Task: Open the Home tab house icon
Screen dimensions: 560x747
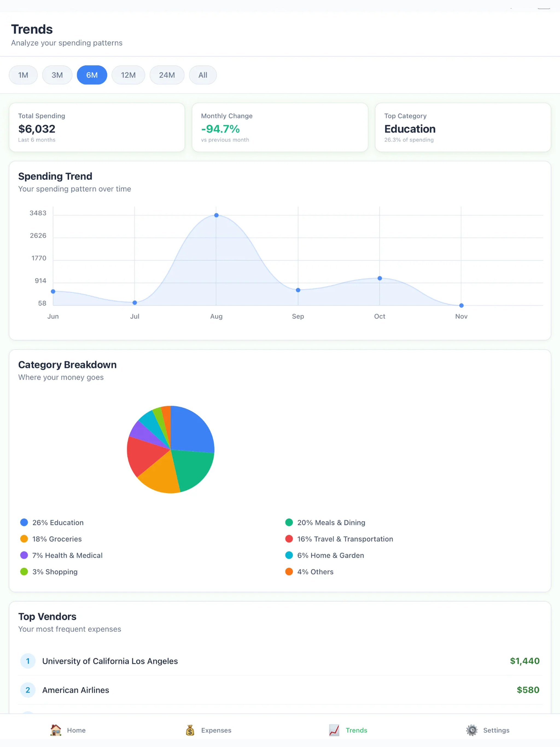Action: click(56, 730)
